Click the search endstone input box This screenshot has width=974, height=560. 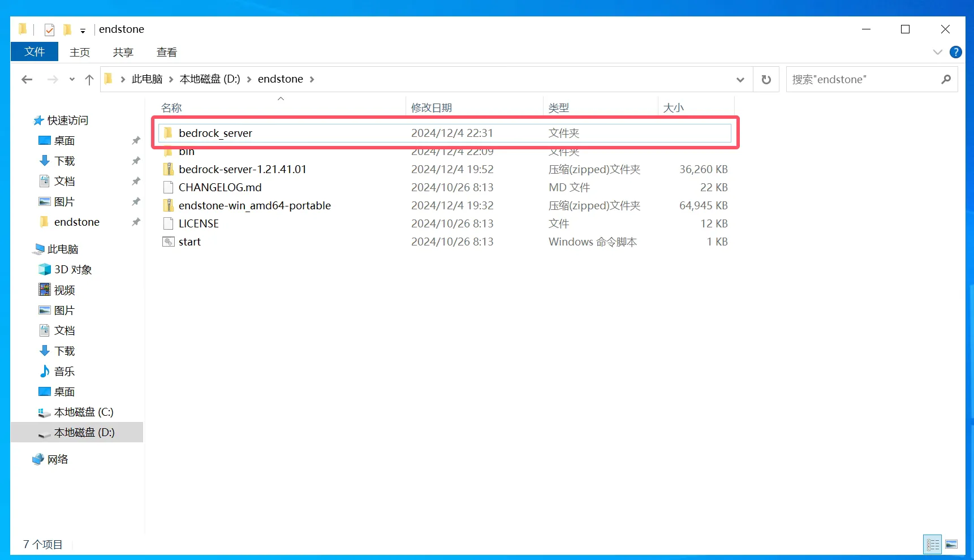860,80
